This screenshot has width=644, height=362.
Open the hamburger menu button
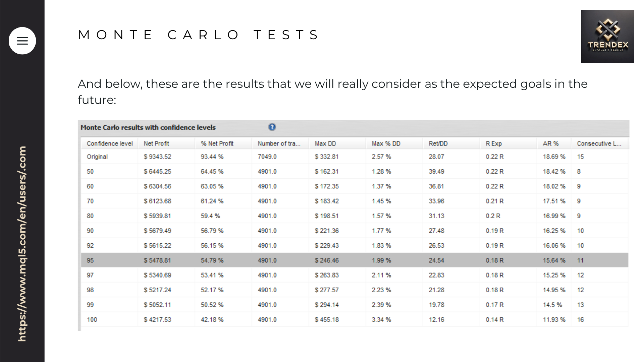(x=22, y=41)
